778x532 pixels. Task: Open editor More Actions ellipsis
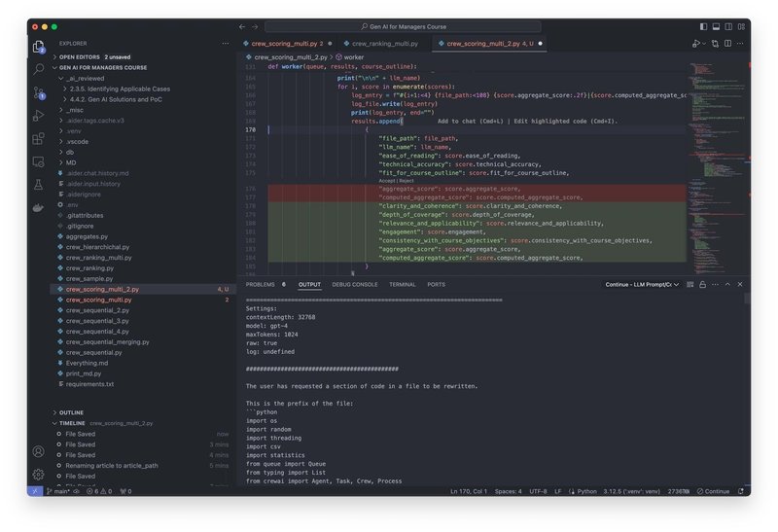pyautogui.click(x=740, y=44)
